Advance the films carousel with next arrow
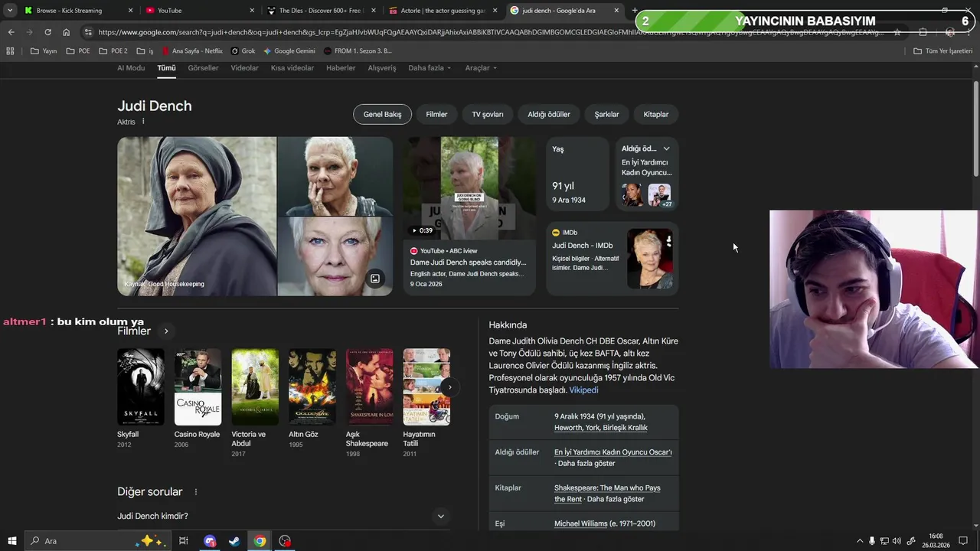The image size is (980, 551). click(x=450, y=387)
